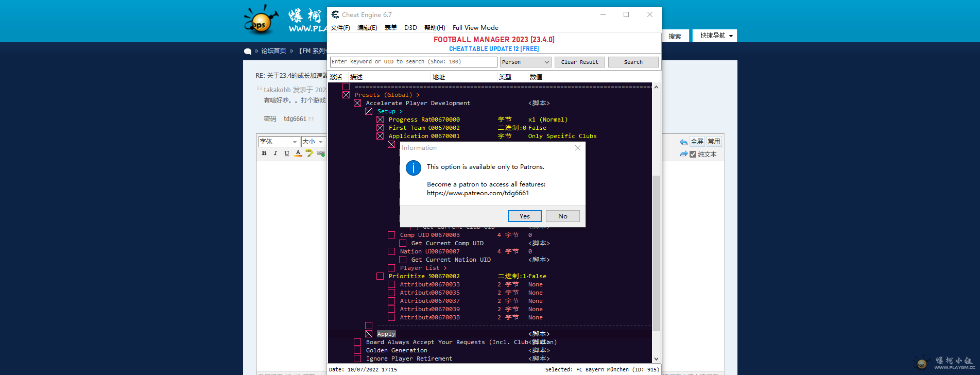980x375 pixels.
Task: Open the 文件(F) menu
Action: point(340,28)
